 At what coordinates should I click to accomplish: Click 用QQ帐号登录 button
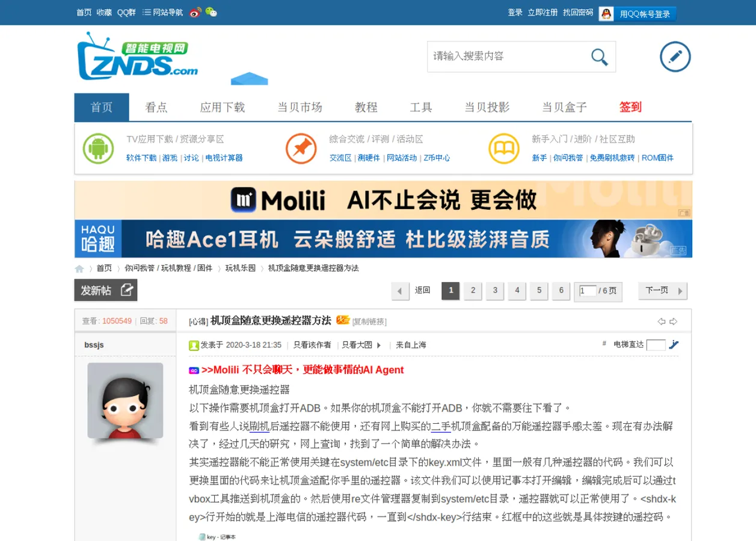coord(638,14)
